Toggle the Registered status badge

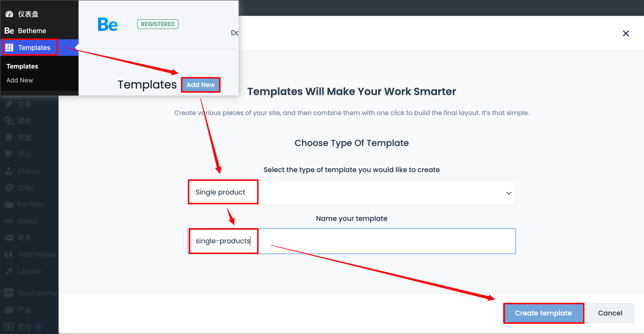click(x=158, y=24)
